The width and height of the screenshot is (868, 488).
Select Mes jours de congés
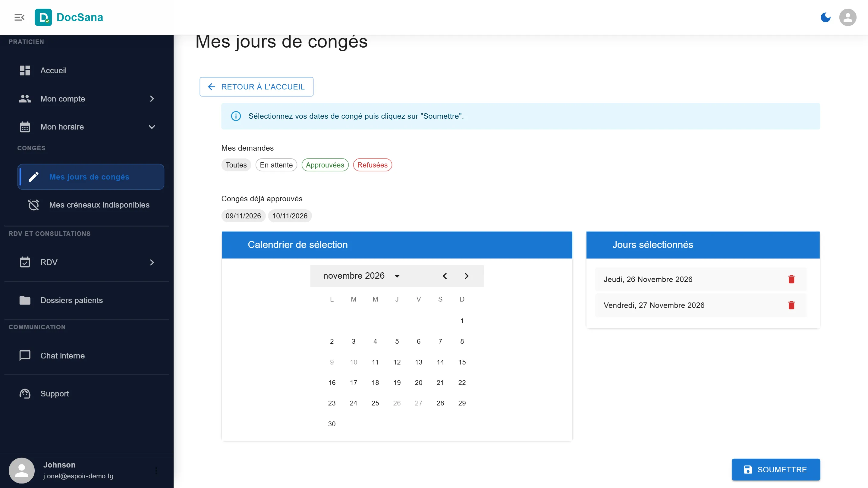tap(91, 177)
